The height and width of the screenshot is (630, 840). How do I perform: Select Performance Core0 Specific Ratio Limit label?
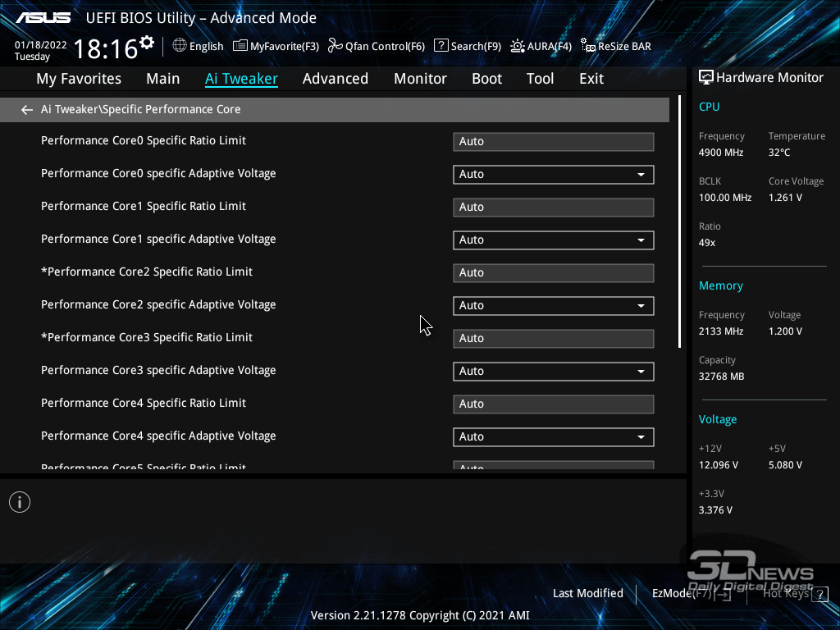[144, 140]
